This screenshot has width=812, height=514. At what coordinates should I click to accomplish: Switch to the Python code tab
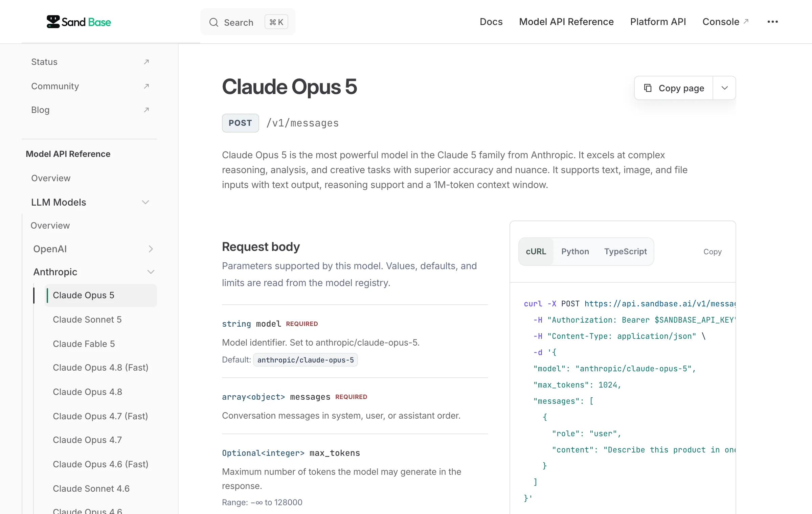(x=575, y=252)
